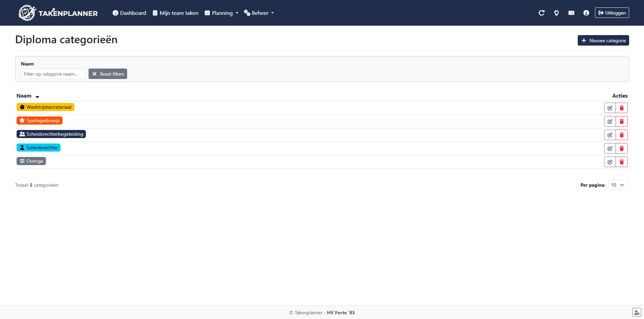Click the user icon in footer corner

click(x=636, y=312)
